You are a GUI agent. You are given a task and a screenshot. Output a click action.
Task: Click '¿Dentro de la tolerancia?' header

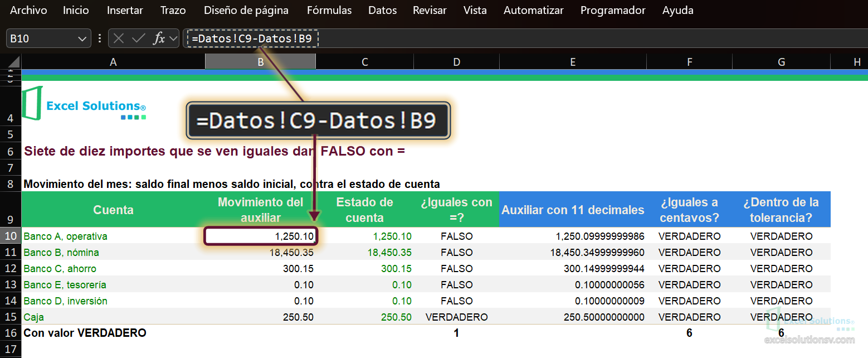781,210
